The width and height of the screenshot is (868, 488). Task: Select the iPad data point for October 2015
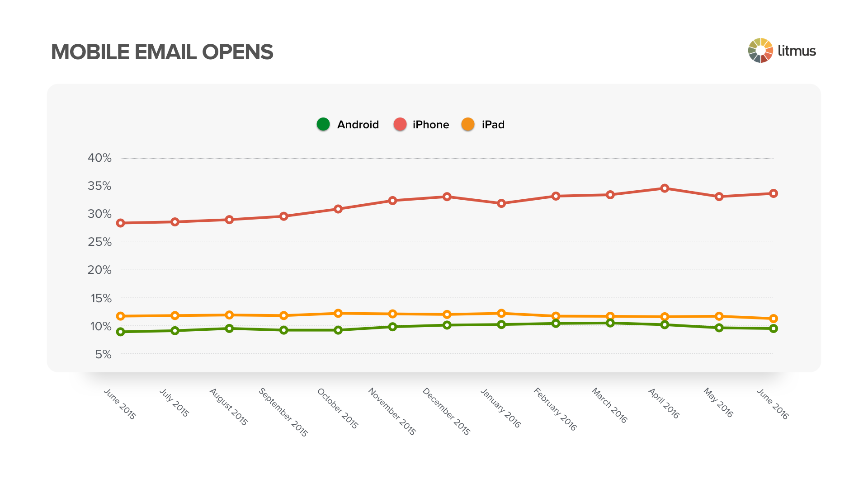(x=338, y=314)
